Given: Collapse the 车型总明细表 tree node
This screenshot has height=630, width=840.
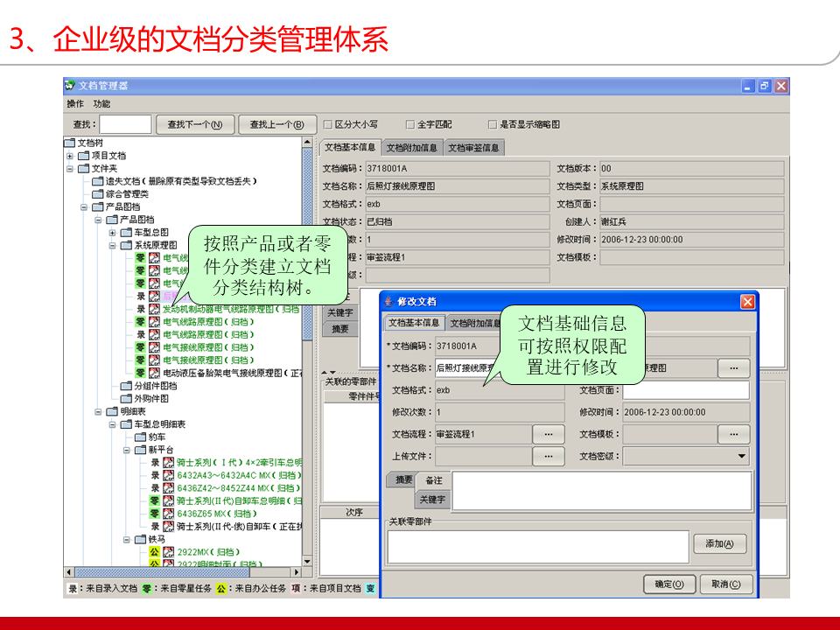Looking at the screenshot, I should [x=113, y=424].
